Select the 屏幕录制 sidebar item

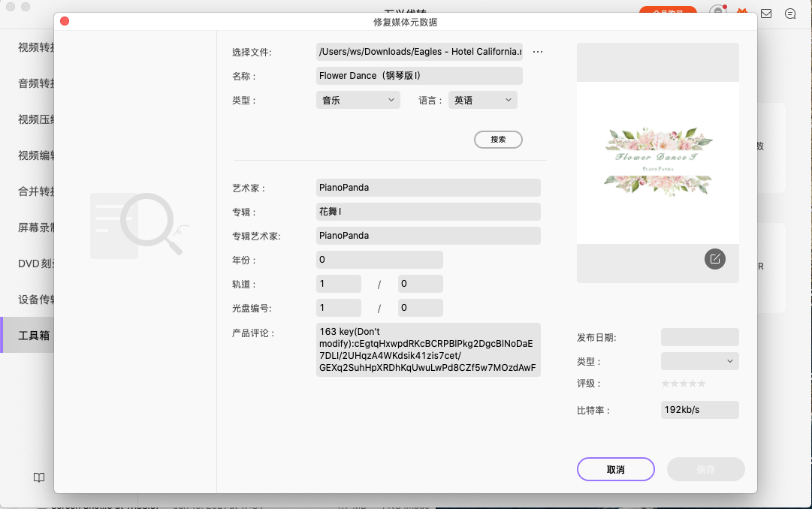tap(28, 227)
